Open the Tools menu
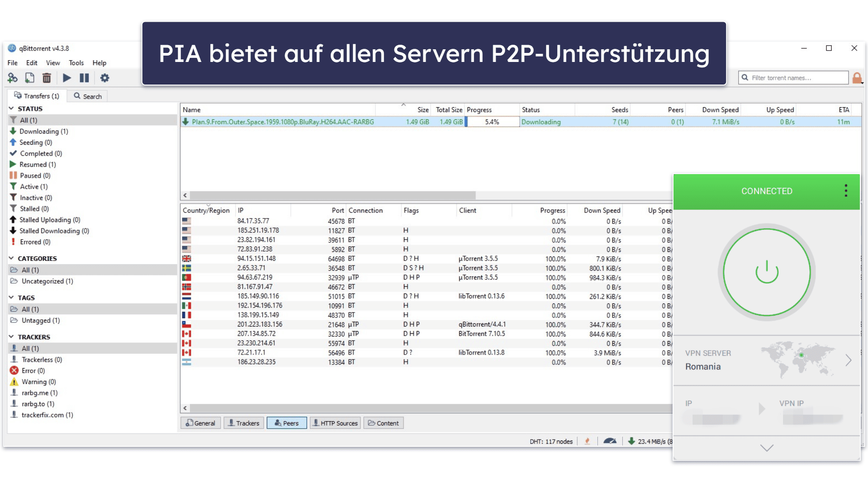The image size is (868, 488). (x=76, y=63)
